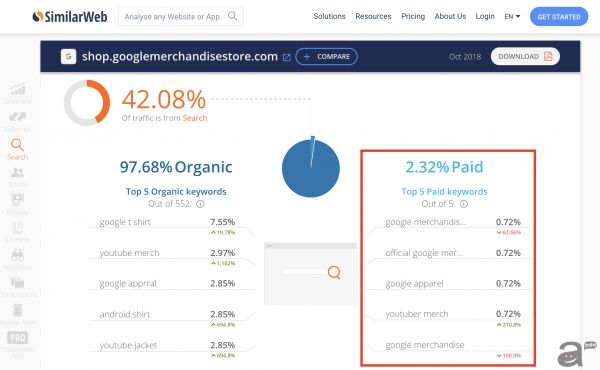Go to the Pricing page
The image size is (600, 370).
413,16
